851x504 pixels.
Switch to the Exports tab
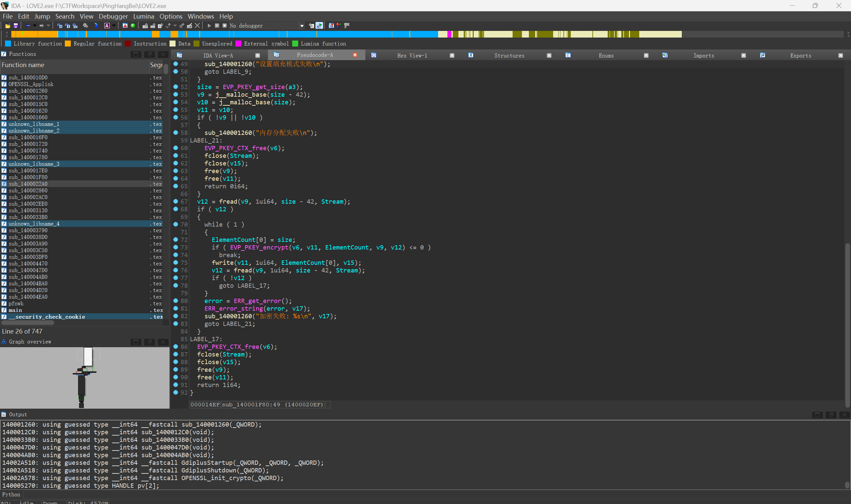pyautogui.click(x=801, y=56)
